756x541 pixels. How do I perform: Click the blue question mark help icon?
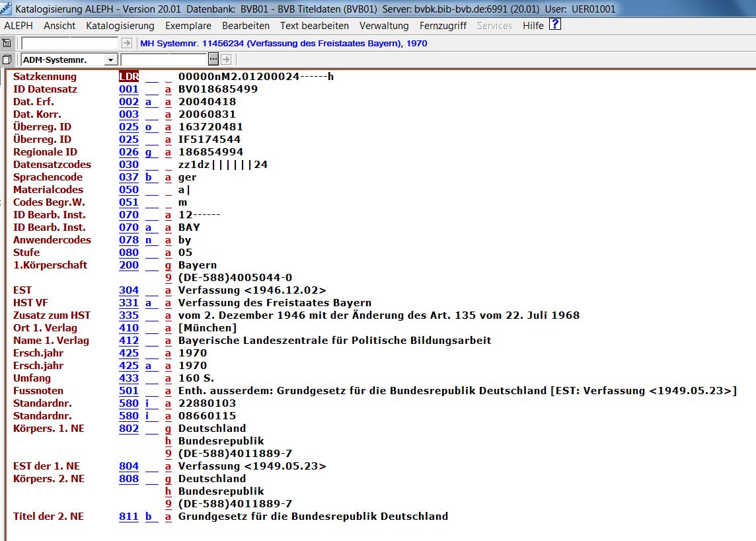pos(555,25)
